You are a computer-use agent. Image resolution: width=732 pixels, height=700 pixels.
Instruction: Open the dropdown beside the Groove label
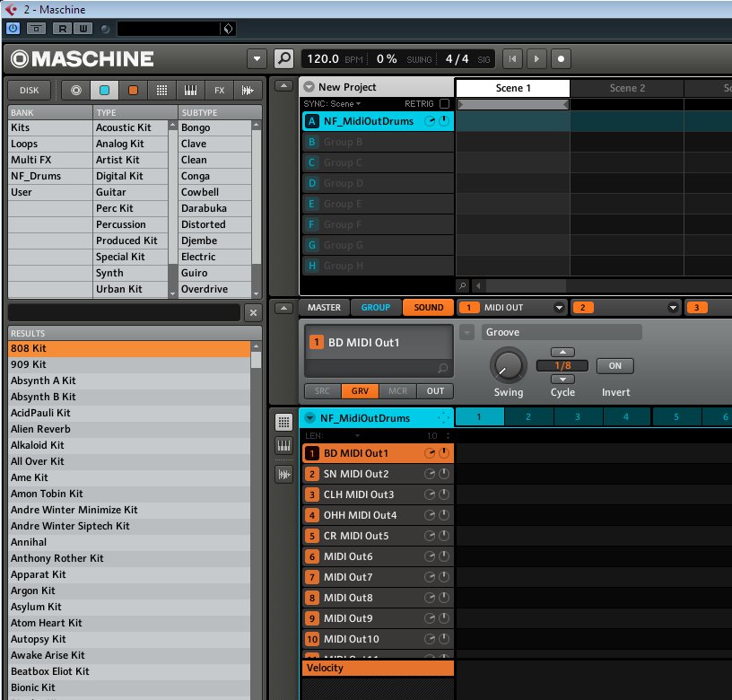coord(466,332)
